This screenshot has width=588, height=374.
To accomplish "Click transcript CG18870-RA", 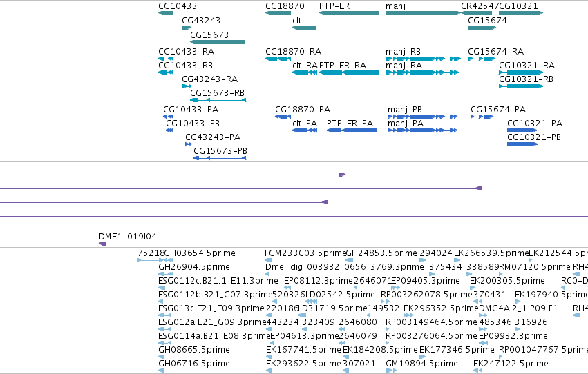I will pyautogui.click(x=278, y=59).
